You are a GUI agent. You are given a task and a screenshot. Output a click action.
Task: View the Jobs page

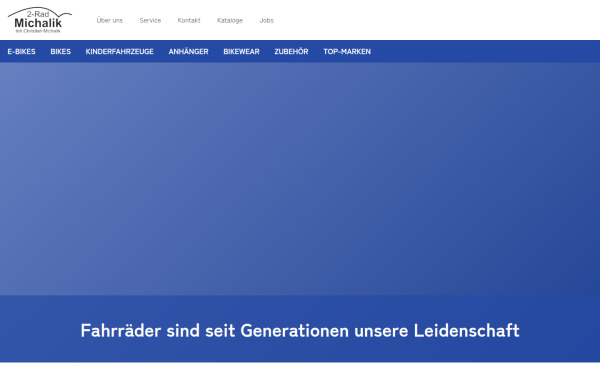tap(266, 20)
